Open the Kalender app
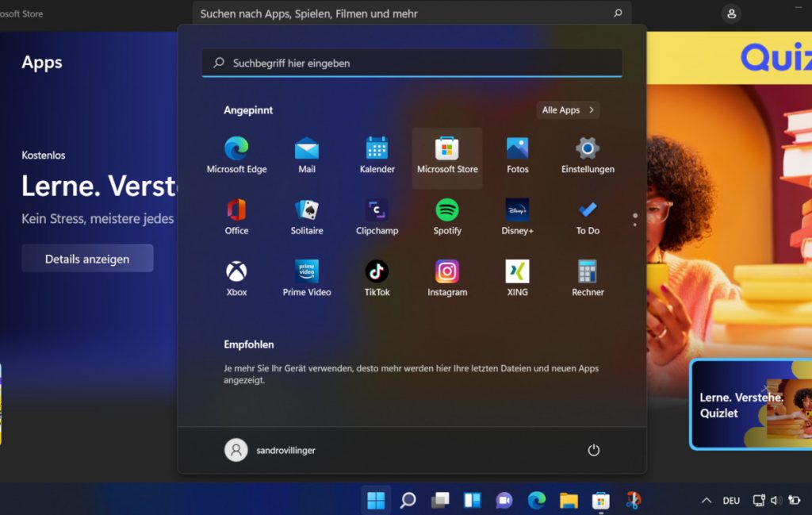The image size is (812, 515). 377,156
